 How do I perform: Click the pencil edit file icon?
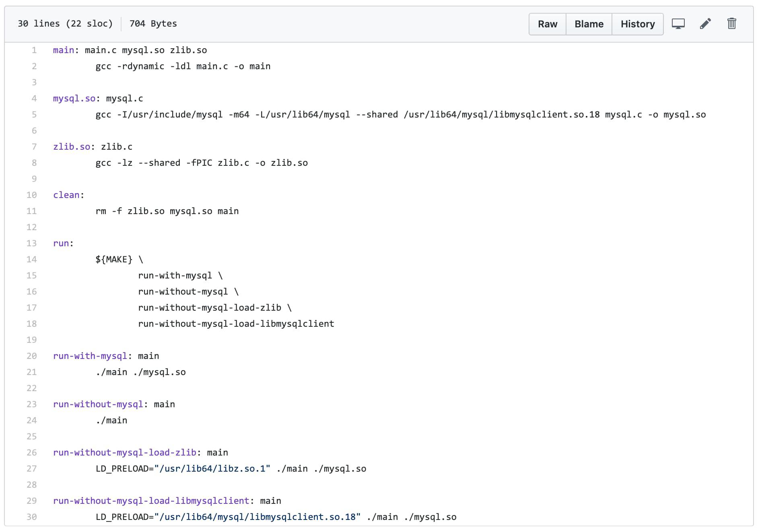(705, 24)
